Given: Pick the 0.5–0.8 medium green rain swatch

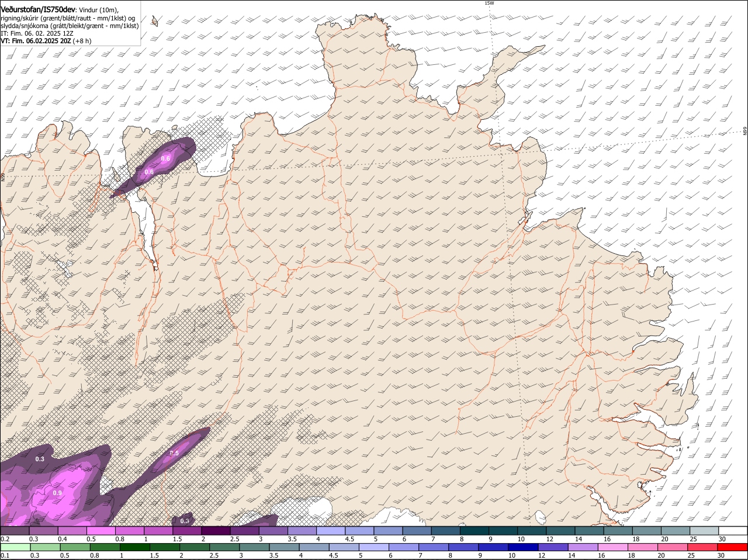Looking at the screenshot, I should 104,547.
